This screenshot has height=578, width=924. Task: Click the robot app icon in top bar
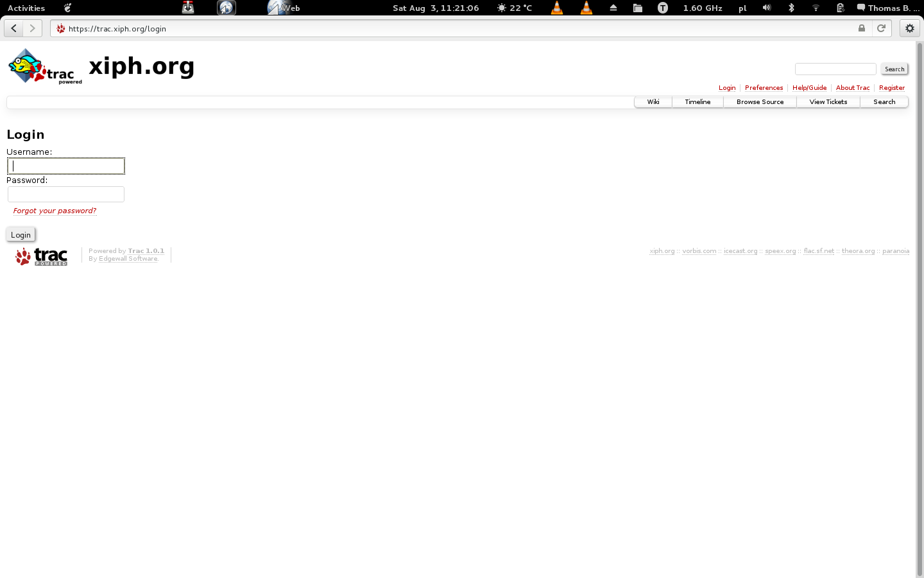188,8
